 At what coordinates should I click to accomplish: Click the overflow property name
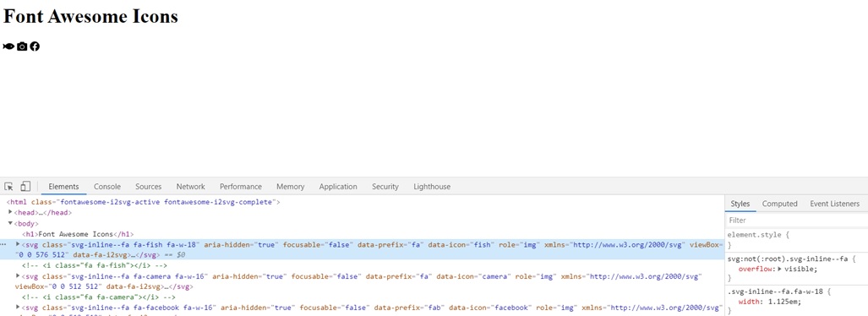click(x=756, y=269)
